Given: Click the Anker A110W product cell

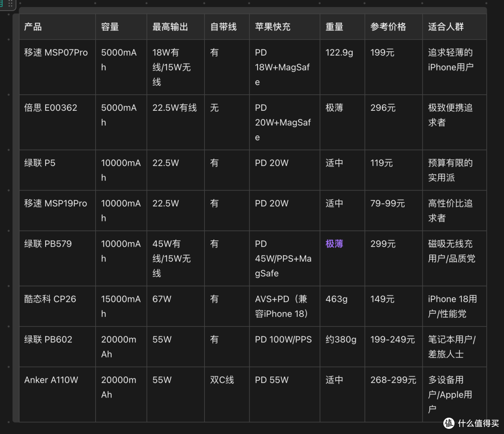Looking at the screenshot, I should [57, 395].
